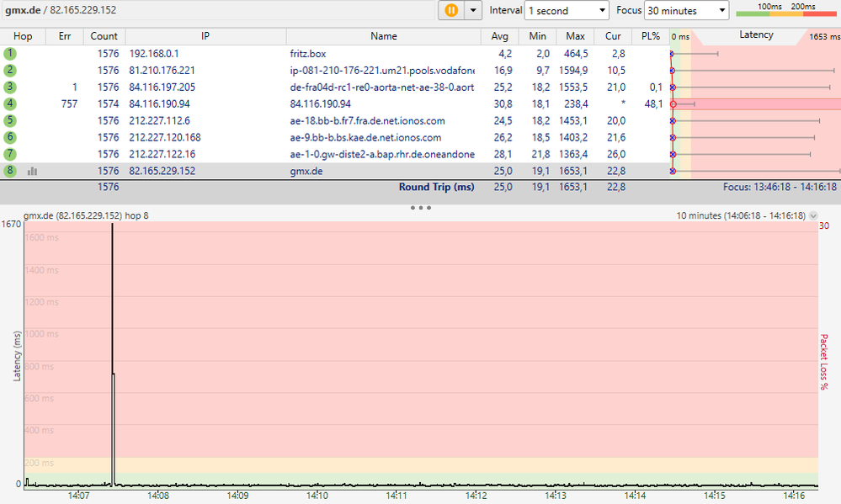The image size is (841, 504).
Task: Click the 10 minutes time range label
Action: [x=741, y=215]
